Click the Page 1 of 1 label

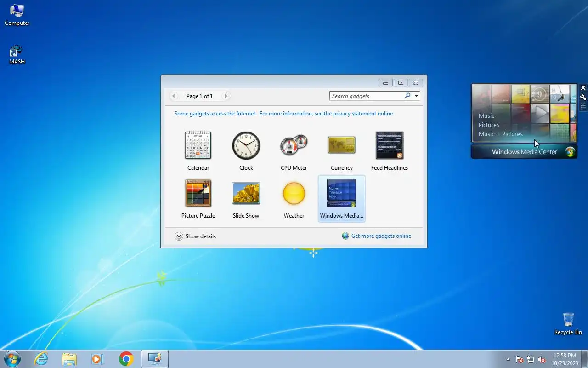[199, 96]
